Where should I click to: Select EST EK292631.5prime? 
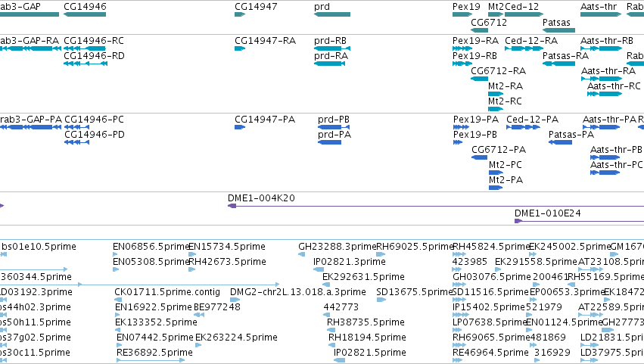click(x=326, y=285)
